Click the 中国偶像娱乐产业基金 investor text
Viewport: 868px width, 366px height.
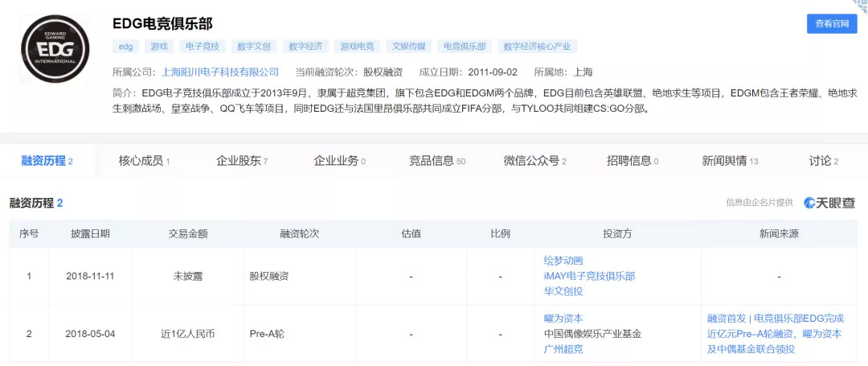[592, 334]
